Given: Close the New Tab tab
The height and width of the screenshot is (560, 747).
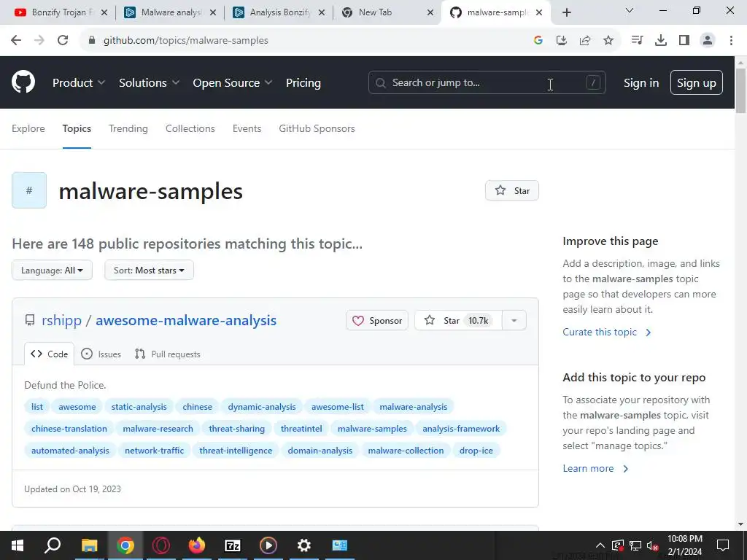Looking at the screenshot, I should [x=430, y=12].
